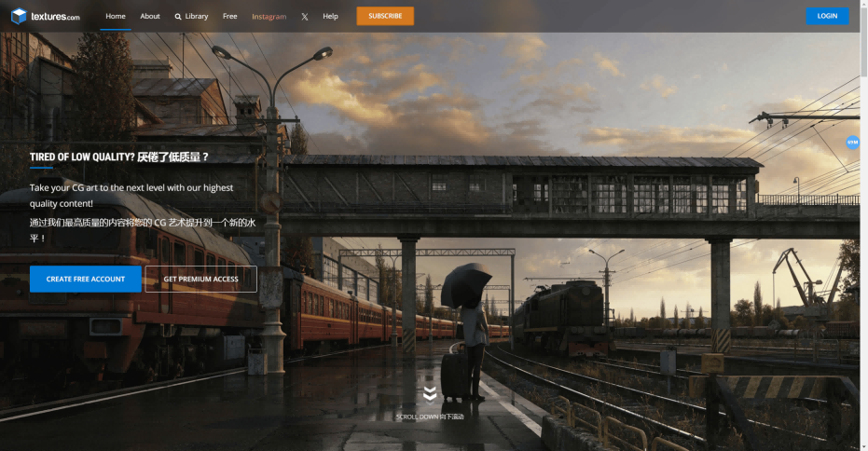The width and height of the screenshot is (868, 451).
Task: Click the blue circular 69M badge
Action: [x=852, y=143]
